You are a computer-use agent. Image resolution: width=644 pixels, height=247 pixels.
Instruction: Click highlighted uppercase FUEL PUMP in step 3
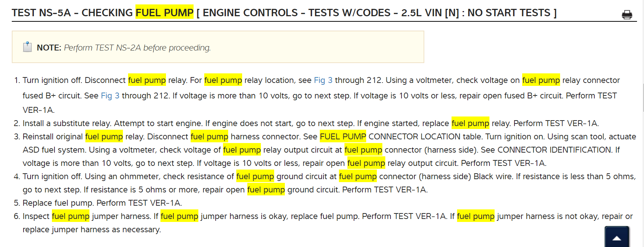pyautogui.click(x=343, y=137)
